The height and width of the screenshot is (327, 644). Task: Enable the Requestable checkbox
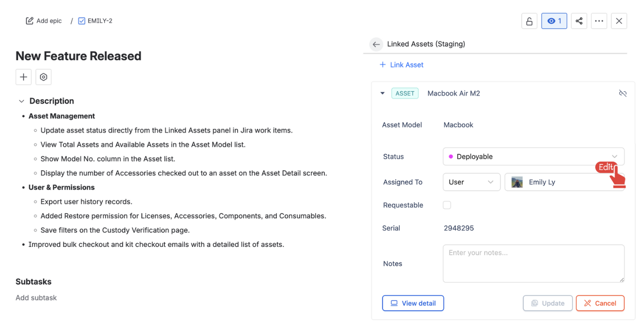click(447, 205)
